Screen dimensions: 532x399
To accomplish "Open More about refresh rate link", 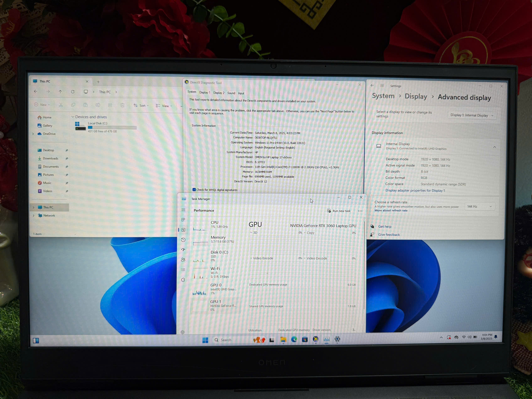I will [x=391, y=211].
